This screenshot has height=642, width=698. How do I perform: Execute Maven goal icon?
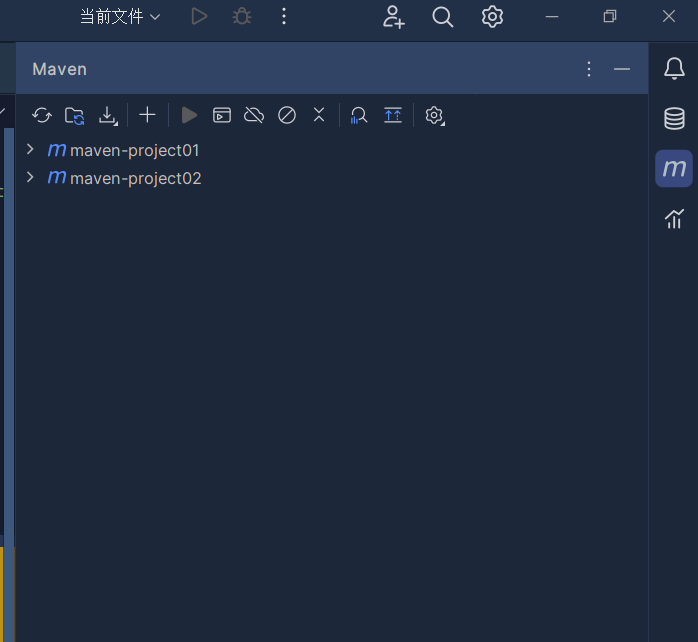222,115
